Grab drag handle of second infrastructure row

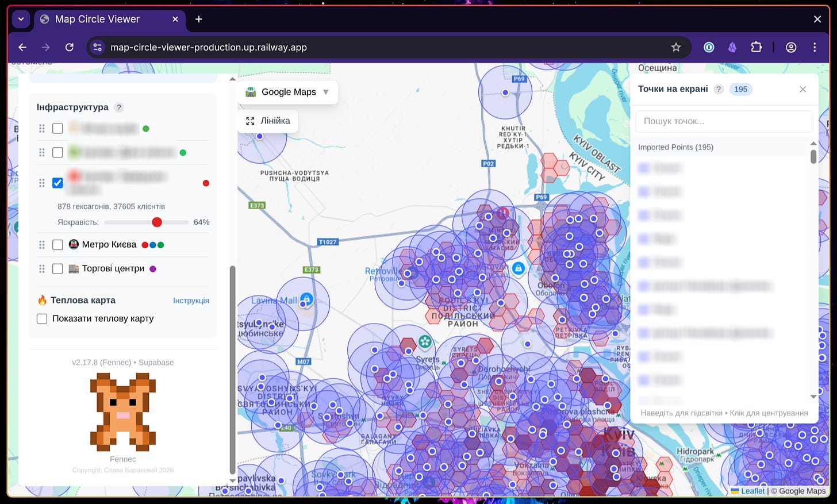click(x=41, y=152)
